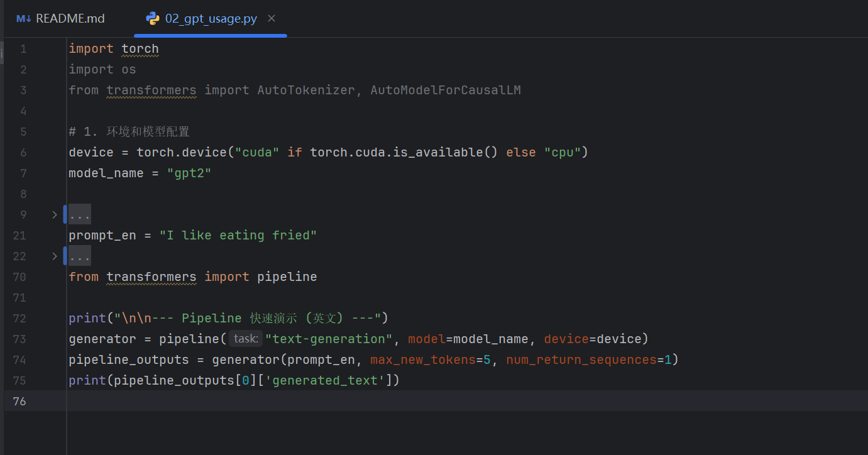
Task: Click the comment '# 1. 环境和模型配置'
Action: (x=129, y=131)
